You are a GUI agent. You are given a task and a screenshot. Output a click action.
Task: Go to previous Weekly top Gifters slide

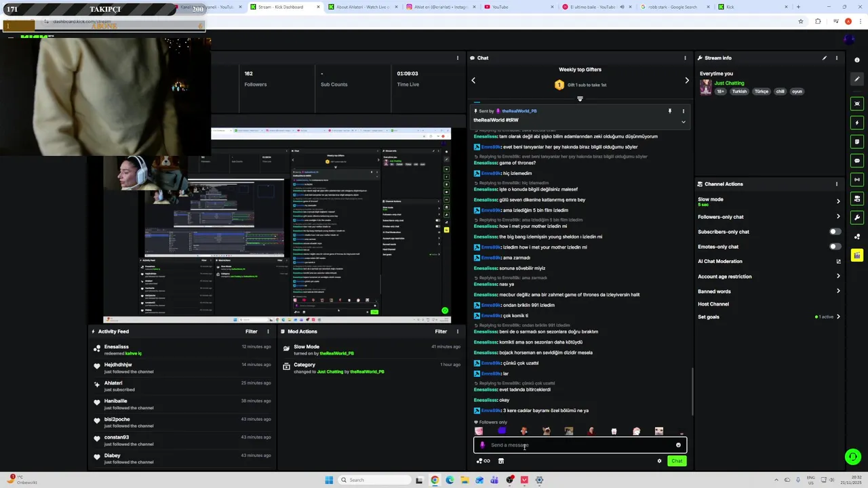coord(473,80)
